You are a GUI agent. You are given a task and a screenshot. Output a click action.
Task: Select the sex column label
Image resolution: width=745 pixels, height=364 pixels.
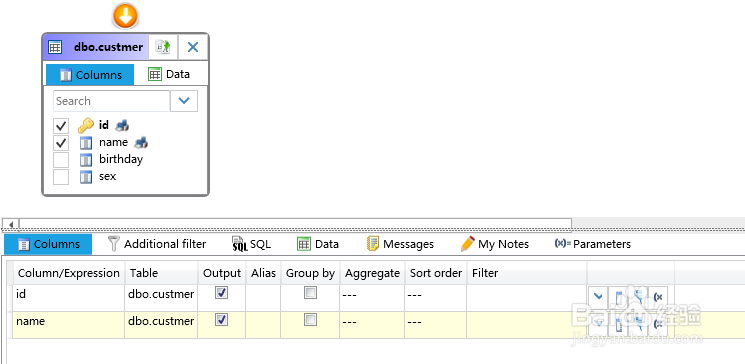tap(107, 176)
